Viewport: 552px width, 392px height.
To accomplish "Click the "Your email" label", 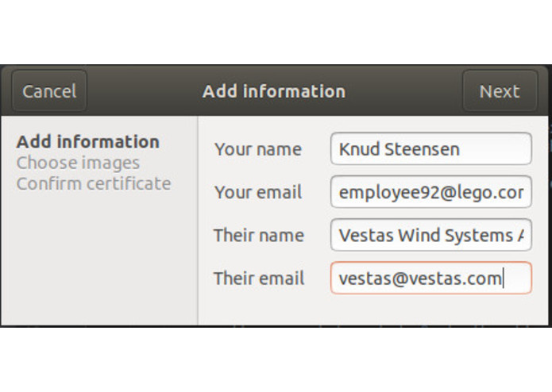I will tap(258, 192).
